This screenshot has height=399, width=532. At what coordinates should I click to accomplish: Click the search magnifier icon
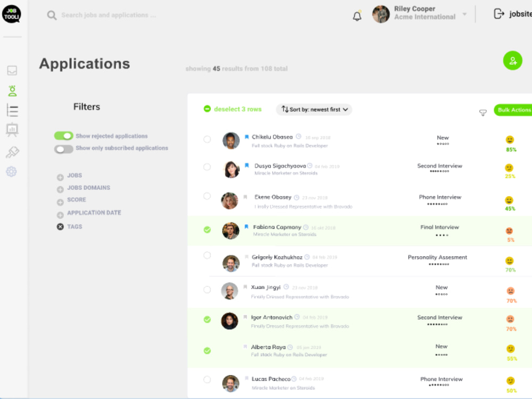[x=52, y=15]
